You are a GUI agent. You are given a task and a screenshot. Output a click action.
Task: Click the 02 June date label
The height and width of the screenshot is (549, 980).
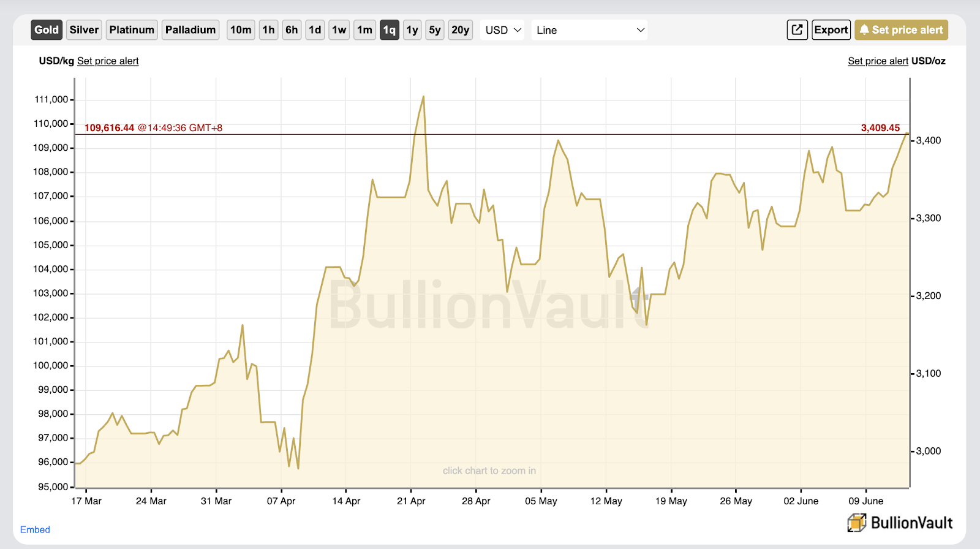coord(801,501)
